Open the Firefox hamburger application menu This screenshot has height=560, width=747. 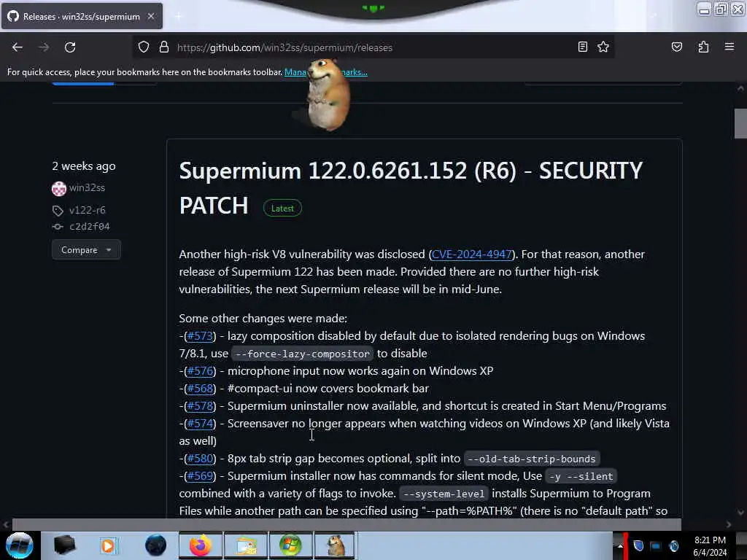tap(729, 47)
